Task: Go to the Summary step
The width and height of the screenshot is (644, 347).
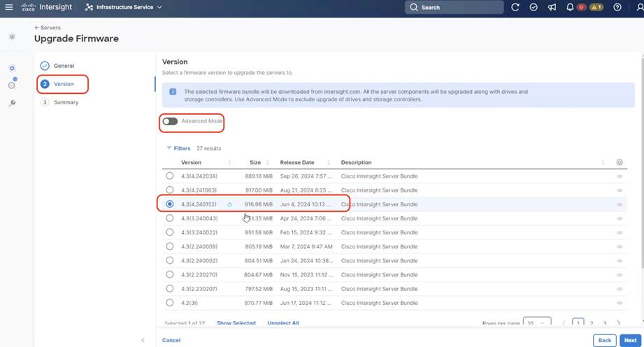Action: click(x=65, y=102)
